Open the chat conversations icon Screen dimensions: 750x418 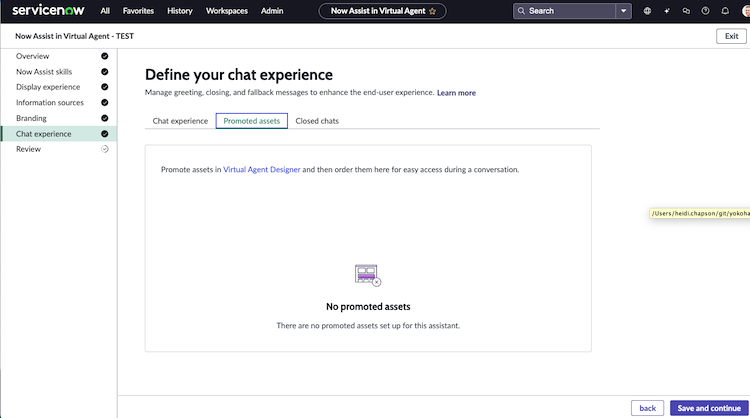click(686, 11)
